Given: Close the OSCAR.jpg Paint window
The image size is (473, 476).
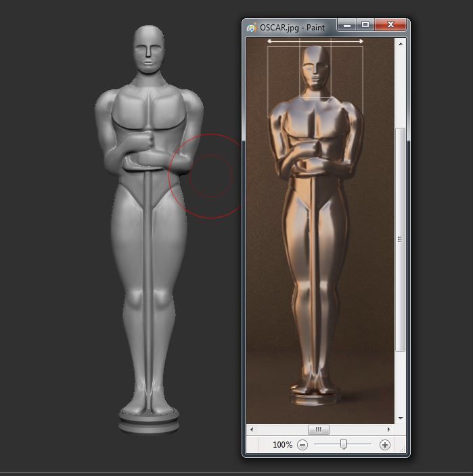Looking at the screenshot, I should 390,24.
